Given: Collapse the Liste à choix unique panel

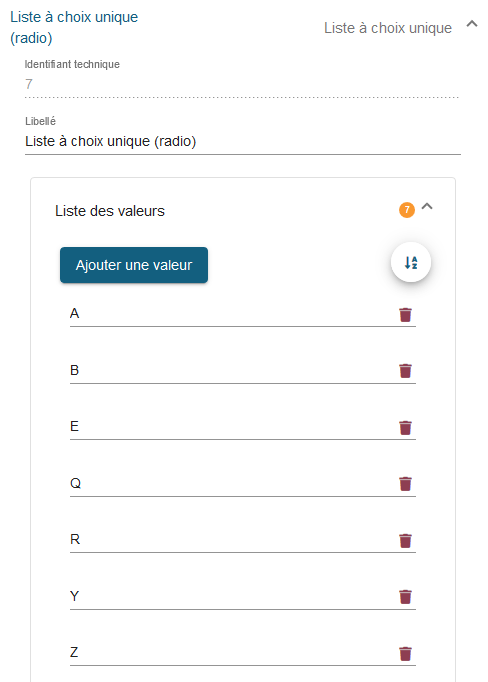Looking at the screenshot, I should tap(472, 24).
